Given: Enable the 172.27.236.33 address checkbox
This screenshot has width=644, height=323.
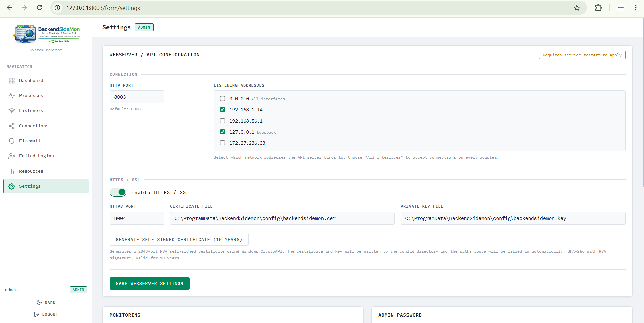Looking at the screenshot, I should click(x=222, y=143).
